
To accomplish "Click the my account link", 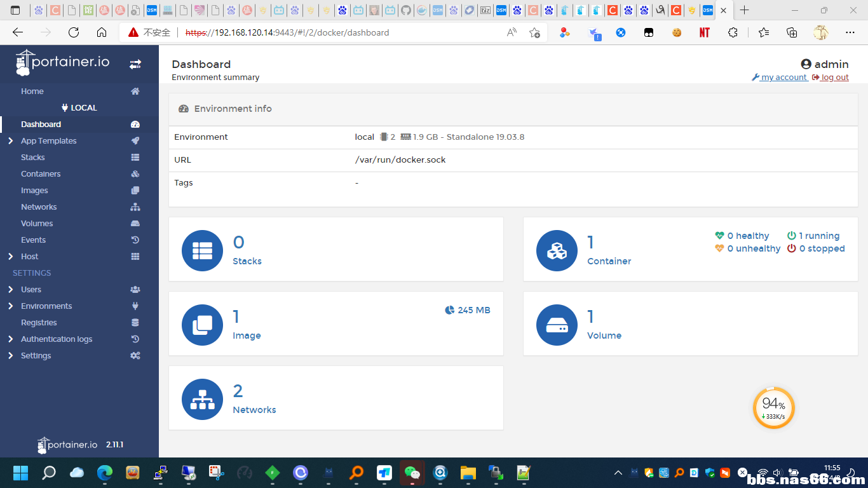I will point(783,78).
